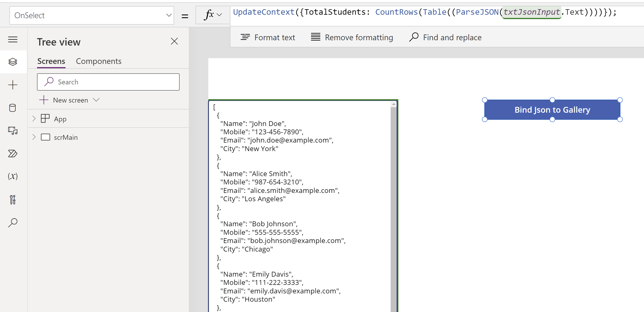Click New screen button

click(x=63, y=100)
